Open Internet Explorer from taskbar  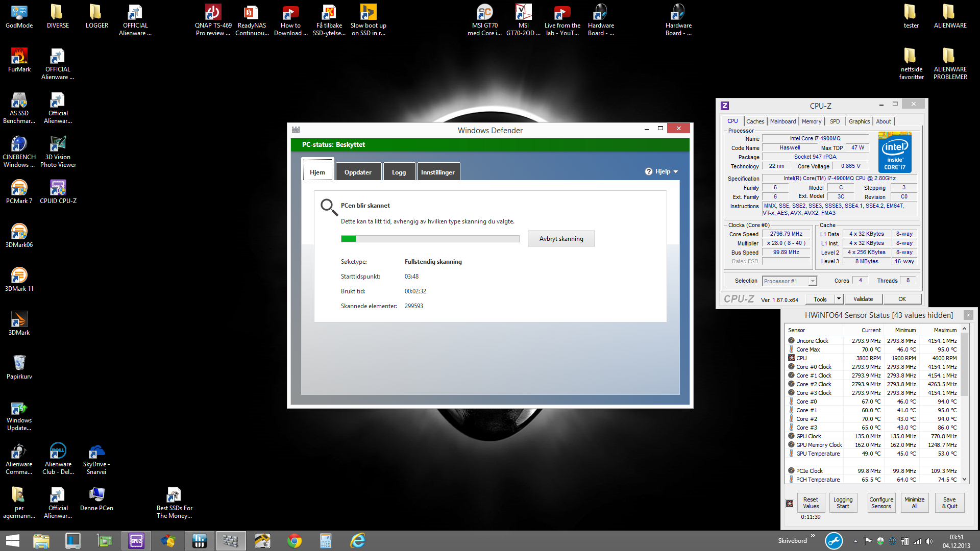point(358,540)
